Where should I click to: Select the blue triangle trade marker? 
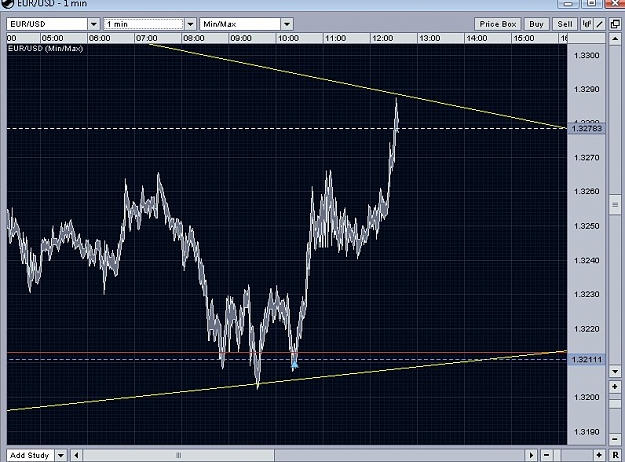(x=295, y=364)
